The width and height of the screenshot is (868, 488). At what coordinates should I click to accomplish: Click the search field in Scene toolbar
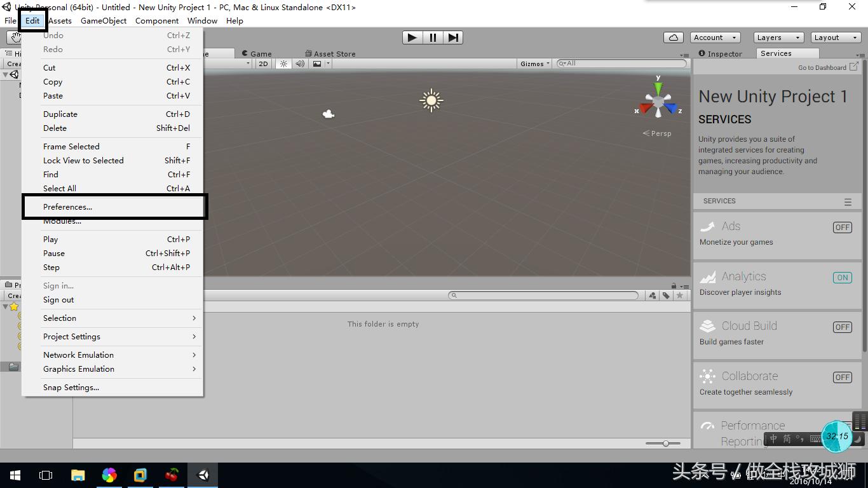pyautogui.click(x=620, y=63)
